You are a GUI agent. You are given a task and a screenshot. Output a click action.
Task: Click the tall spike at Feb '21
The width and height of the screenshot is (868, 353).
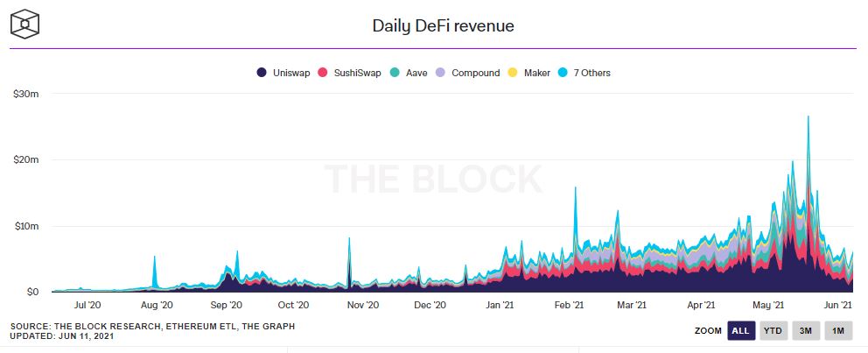[x=575, y=189]
